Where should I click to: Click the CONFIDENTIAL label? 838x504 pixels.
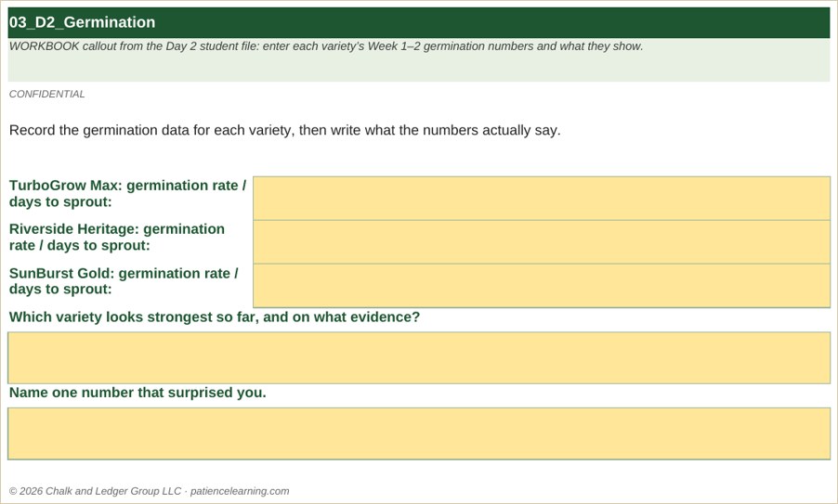tap(47, 94)
